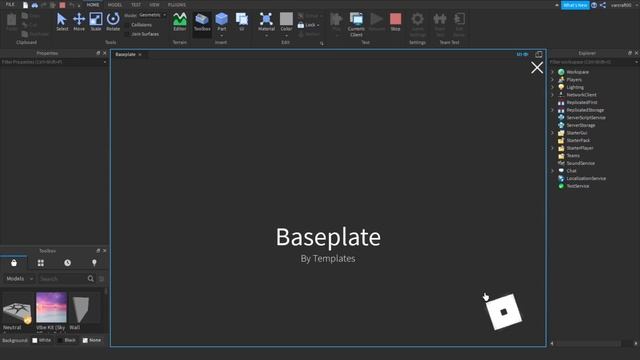
Task: Open the FILE menu
Action: pos(10,4)
